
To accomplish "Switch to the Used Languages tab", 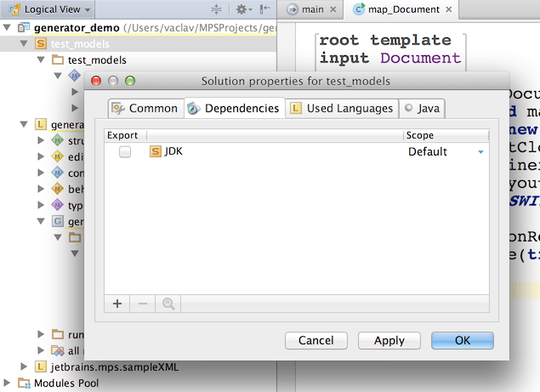I will coord(342,109).
